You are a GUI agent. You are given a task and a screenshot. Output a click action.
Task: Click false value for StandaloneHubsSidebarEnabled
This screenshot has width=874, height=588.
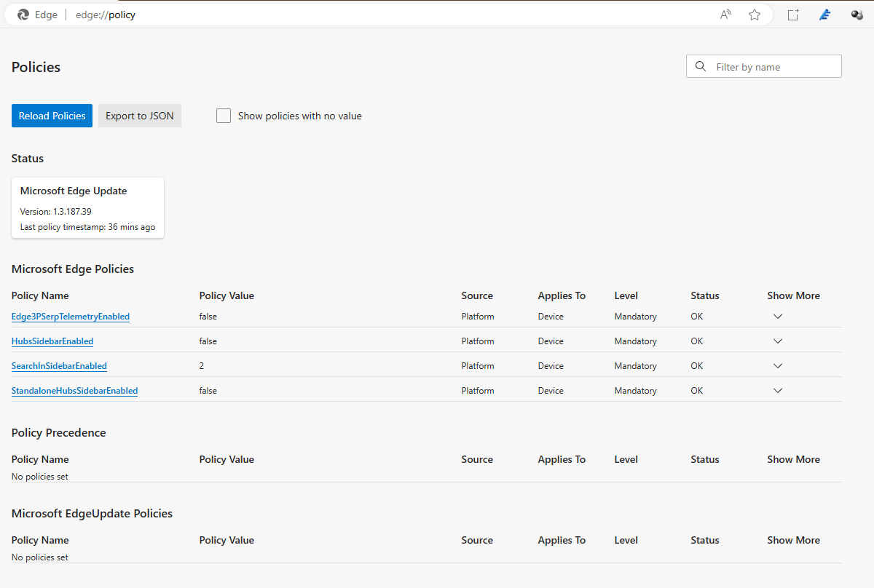208,391
